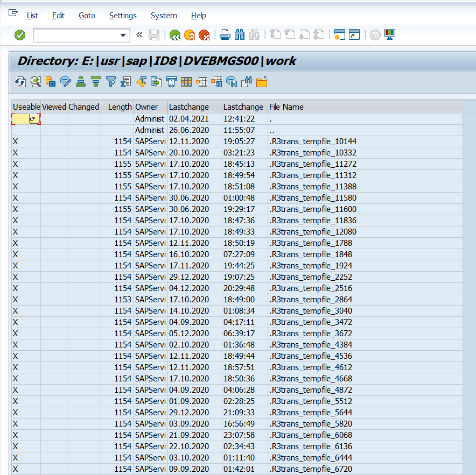Collapse the command field with double-arrow
The image size is (476, 475).
click(x=139, y=36)
